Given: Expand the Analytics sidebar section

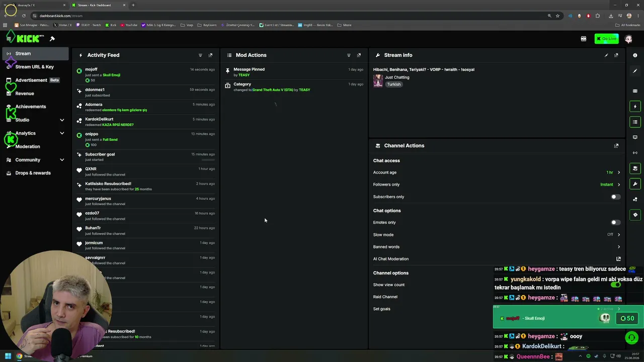Looking at the screenshot, I should (62, 133).
